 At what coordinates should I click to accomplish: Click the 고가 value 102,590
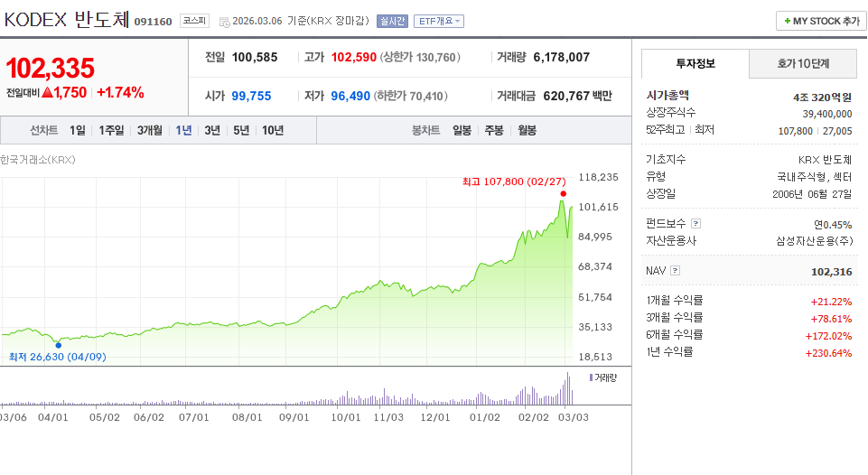click(x=354, y=57)
